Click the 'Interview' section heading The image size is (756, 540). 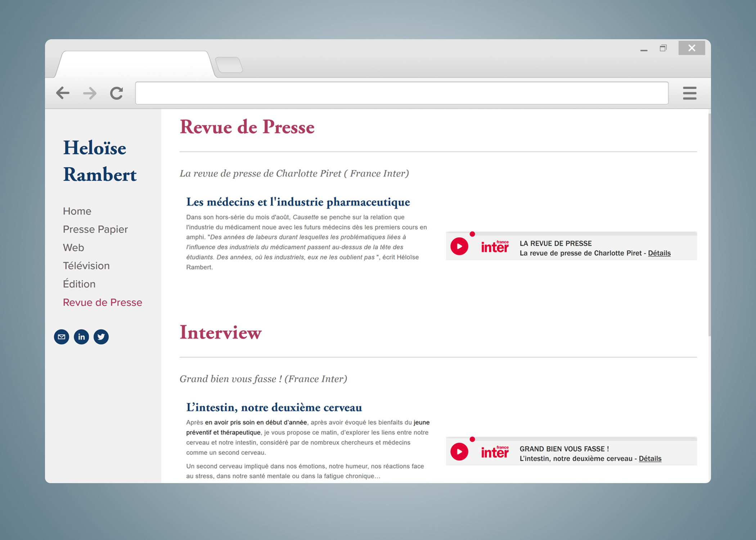(x=221, y=332)
